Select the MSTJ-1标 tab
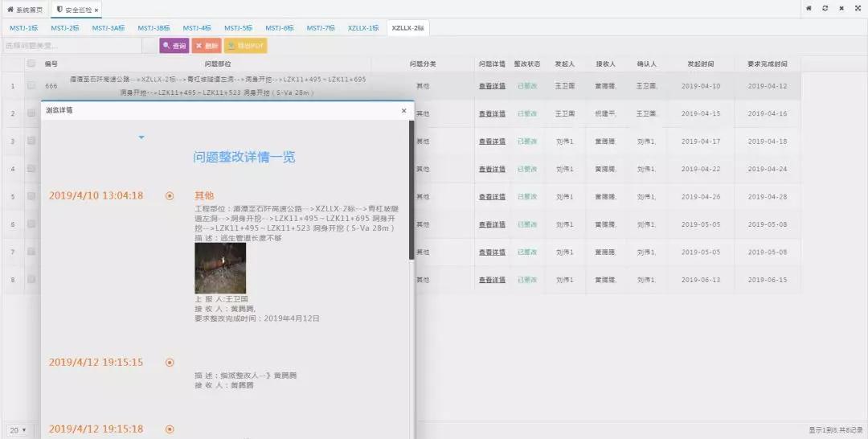This screenshot has width=868, height=439. point(24,27)
